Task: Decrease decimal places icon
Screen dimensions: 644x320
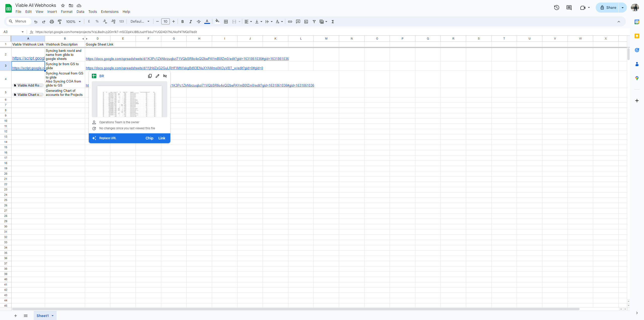Action: pyautogui.click(x=105, y=22)
